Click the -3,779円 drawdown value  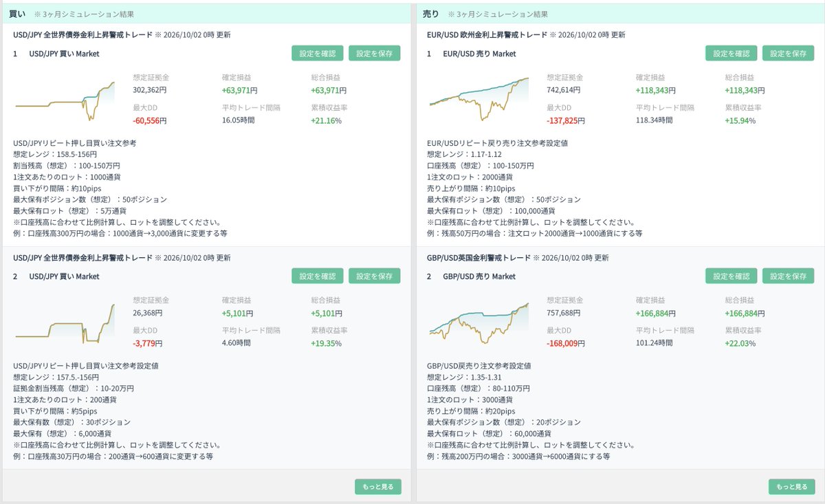click(x=148, y=343)
